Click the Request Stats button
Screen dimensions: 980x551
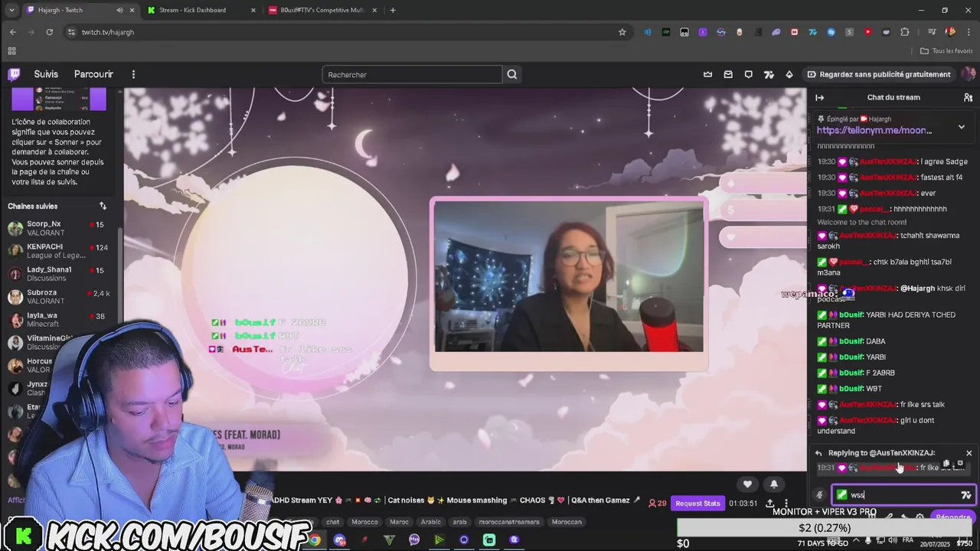pos(697,503)
